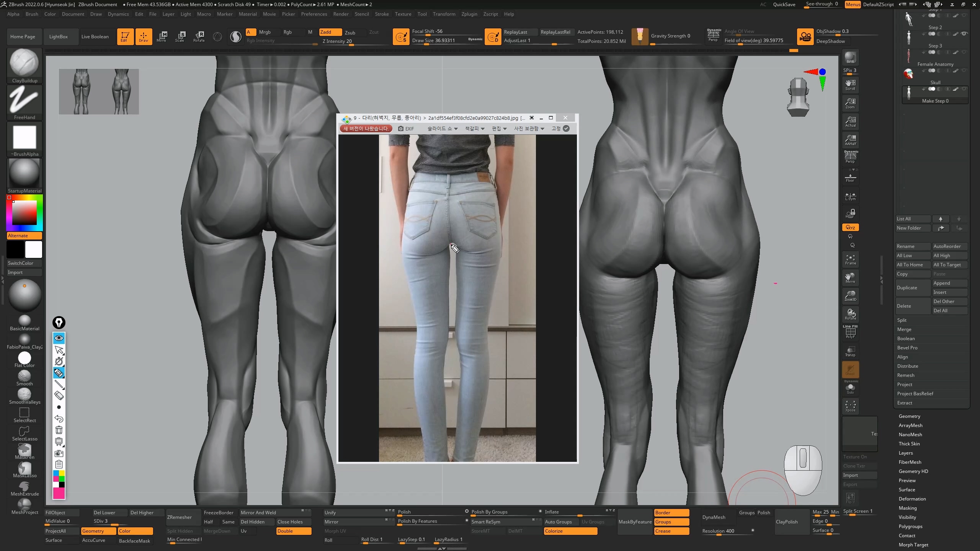This screenshot has width=980, height=551.
Task: Enable the Live Boolean toggle
Action: (x=95, y=37)
